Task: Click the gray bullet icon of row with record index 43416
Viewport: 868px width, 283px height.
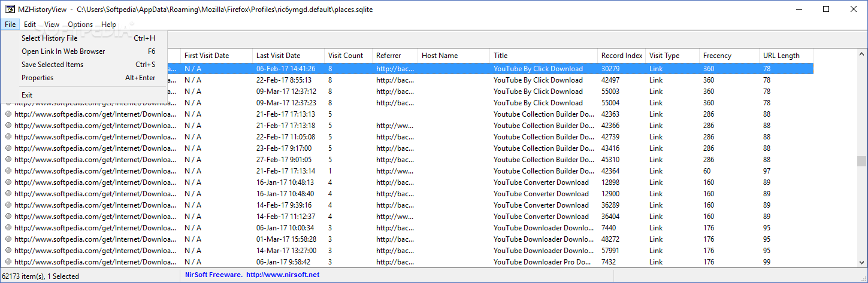Action: (8, 148)
